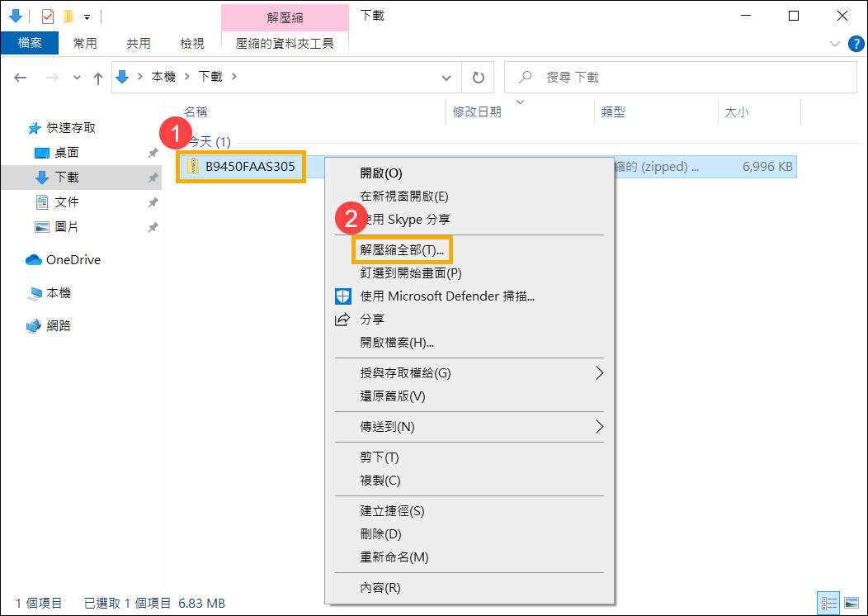Viewport: 868px width, 616px height.
Task: Click the Properties checkmark icon in the Quick Access Toolbar
Action: pyautogui.click(x=48, y=16)
